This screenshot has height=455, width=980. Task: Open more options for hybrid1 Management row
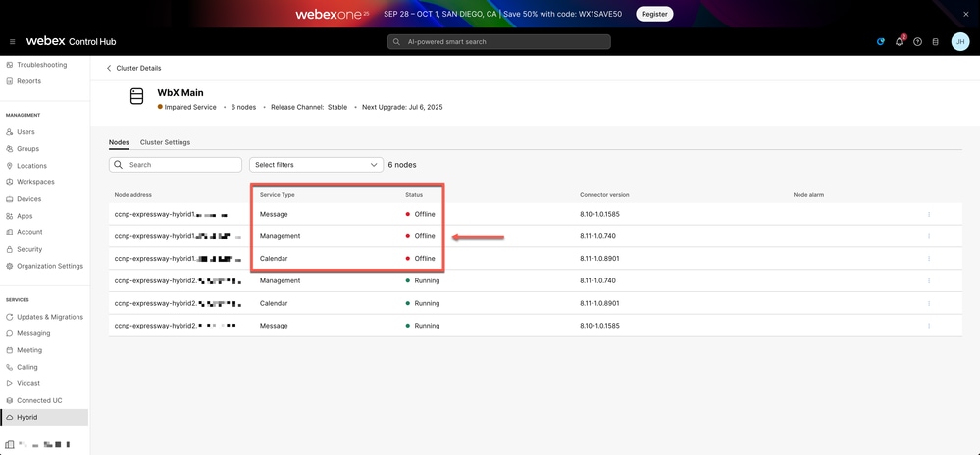tap(929, 236)
